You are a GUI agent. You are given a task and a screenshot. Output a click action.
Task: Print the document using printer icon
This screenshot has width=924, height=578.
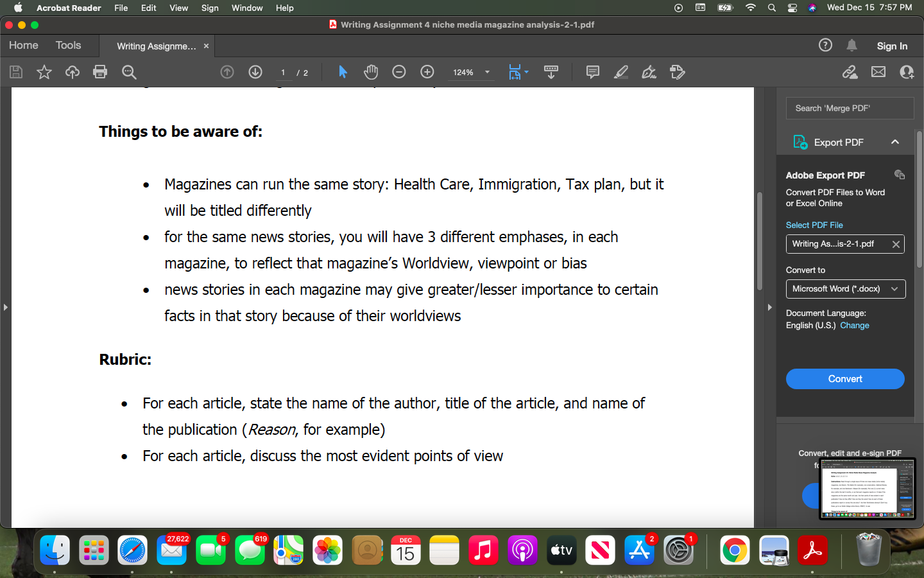pos(100,72)
